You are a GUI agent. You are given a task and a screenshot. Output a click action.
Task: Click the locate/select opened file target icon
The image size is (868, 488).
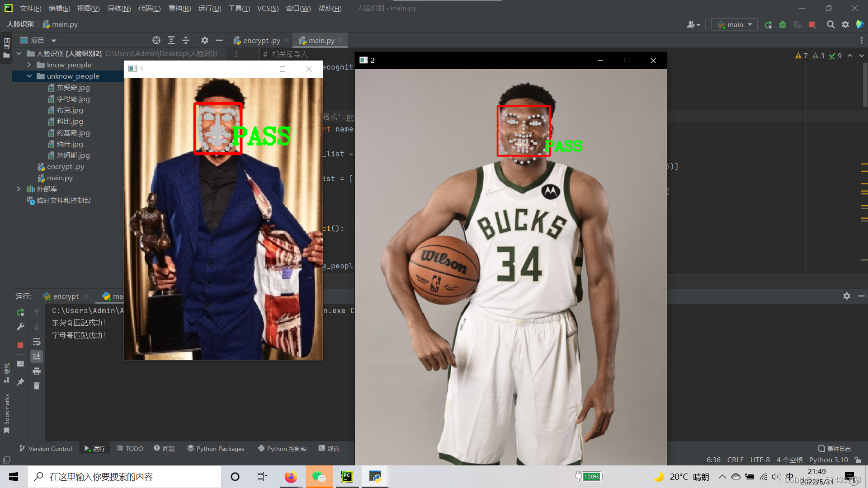pos(156,40)
